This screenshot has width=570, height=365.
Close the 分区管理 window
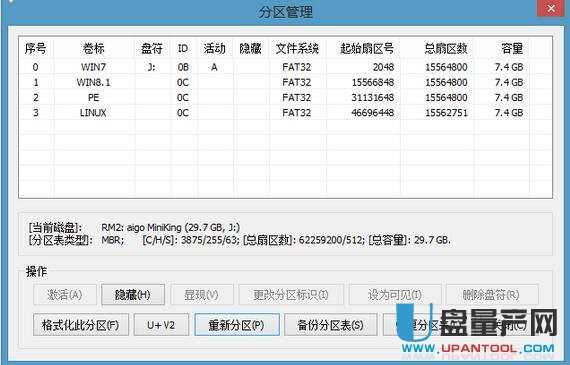click(x=551, y=8)
